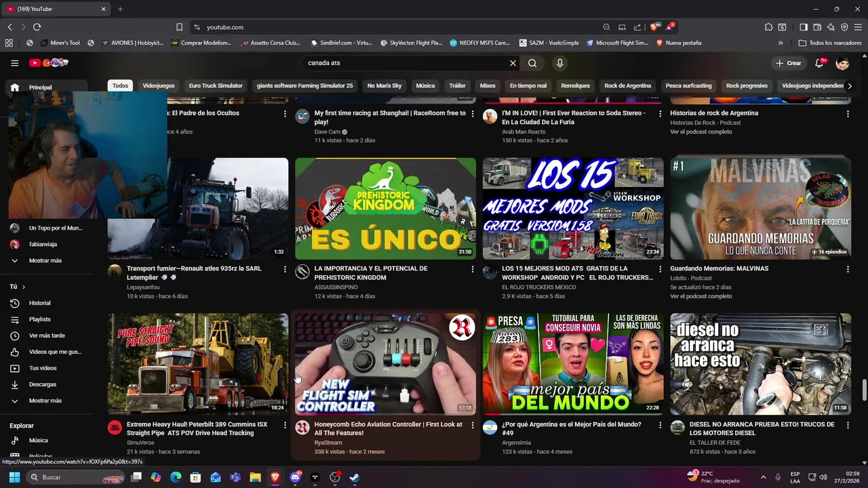Screen dimensions: 868x488
Task: Select the Rock progresivo chip
Action: 747,86
